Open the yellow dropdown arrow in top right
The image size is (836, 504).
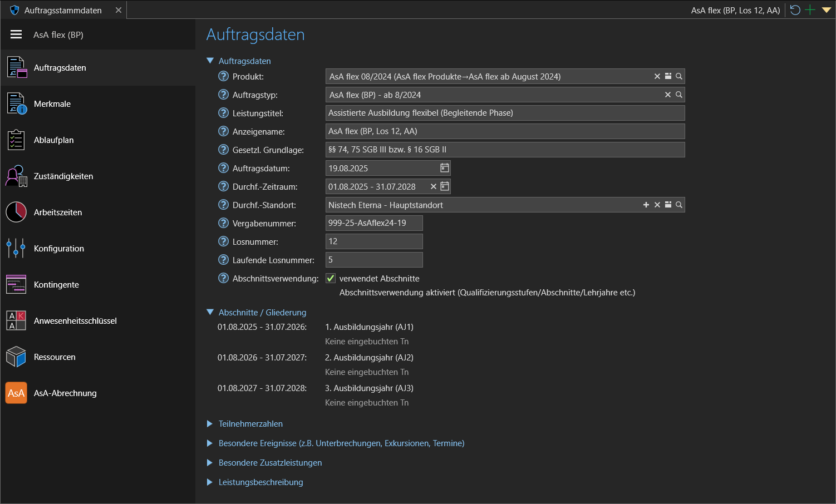[x=827, y=10]
